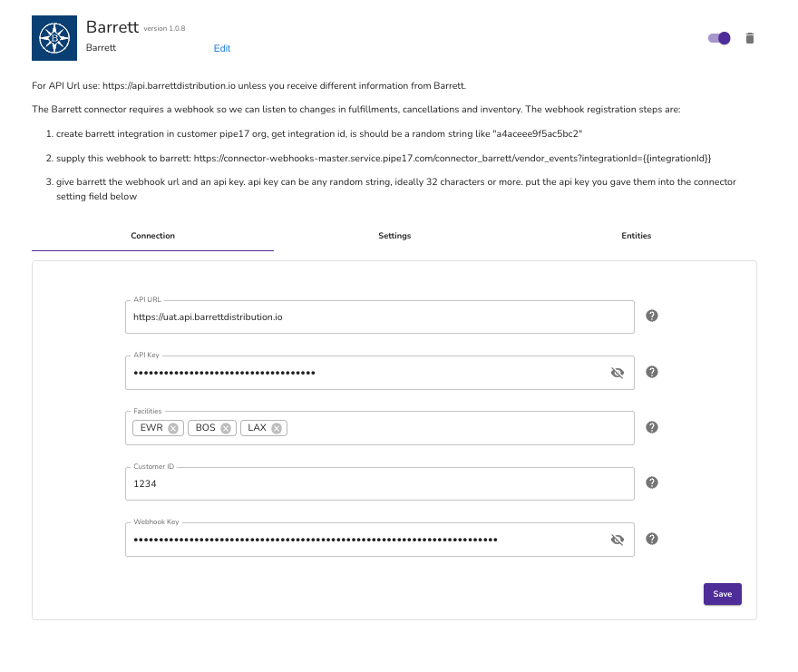Switch to the Connection tab
Viewport: 798px width, 672px height.
pos(152,236)
